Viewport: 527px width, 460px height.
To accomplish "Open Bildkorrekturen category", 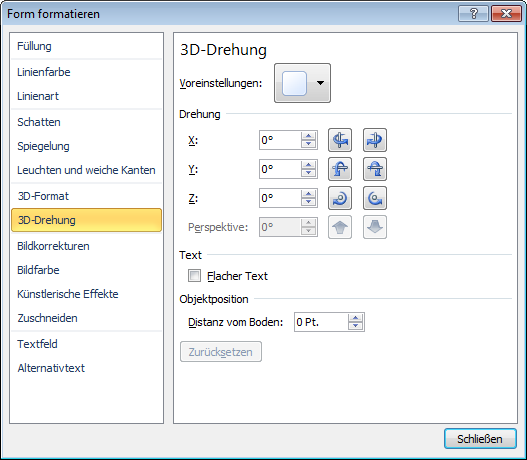I will [86, 246].
